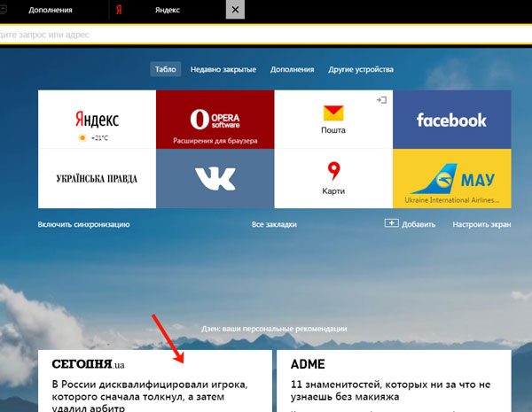
Task: Click the address and search bar
Action: (266, 34)
